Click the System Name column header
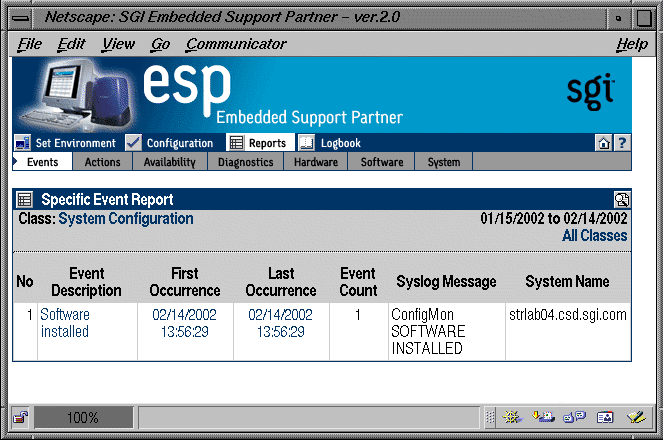The image size is (663, 440). (x=567, y=281)
